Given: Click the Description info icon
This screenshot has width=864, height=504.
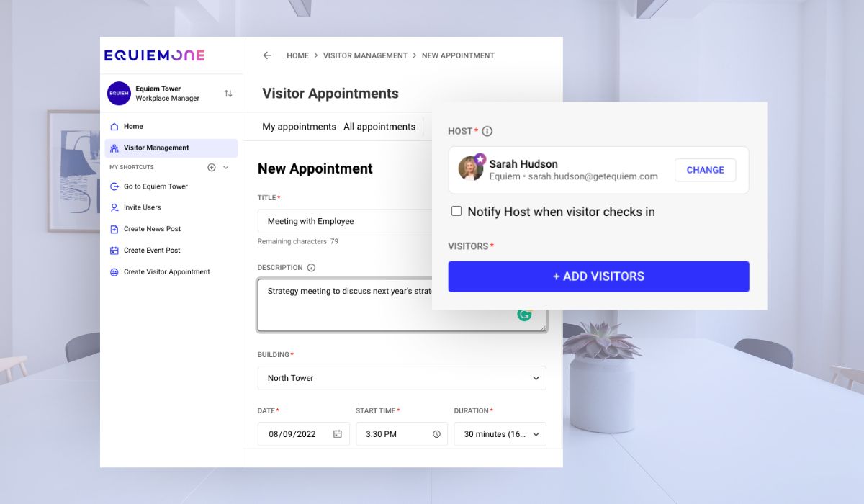Looking at the screenshot, I should [x=311, y=268].
